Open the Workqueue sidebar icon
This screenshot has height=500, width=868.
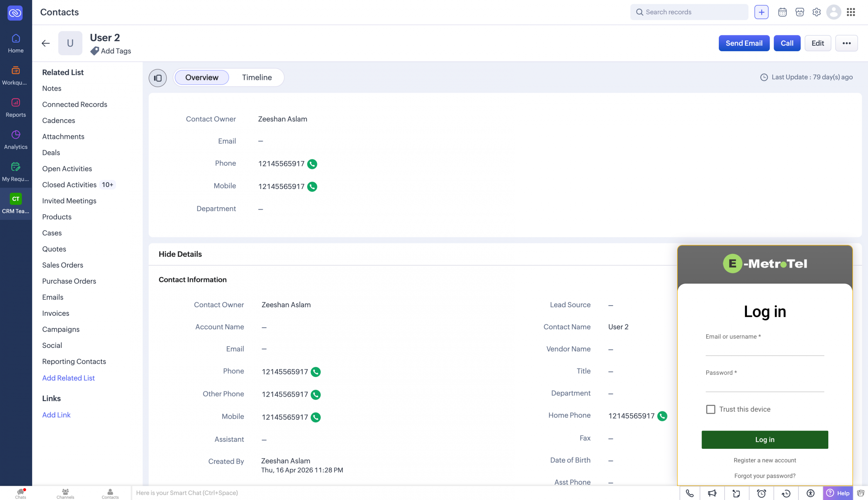[x=16, y=76]
